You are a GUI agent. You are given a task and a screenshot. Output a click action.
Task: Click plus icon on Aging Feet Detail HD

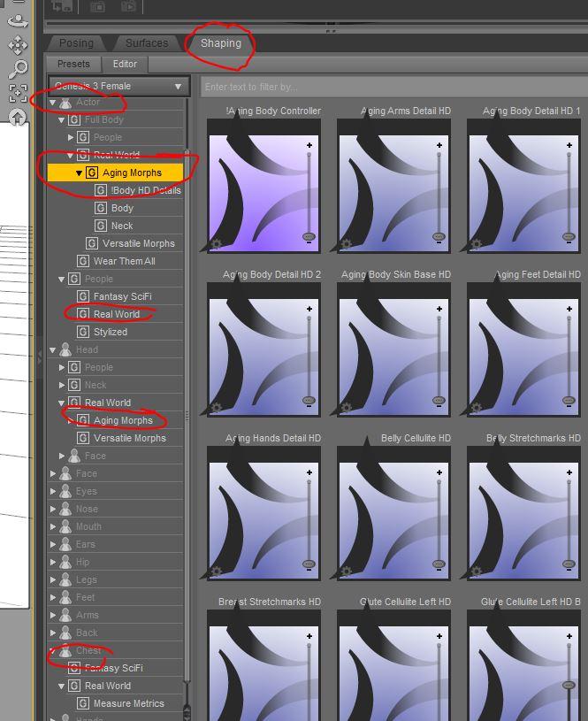569,309
